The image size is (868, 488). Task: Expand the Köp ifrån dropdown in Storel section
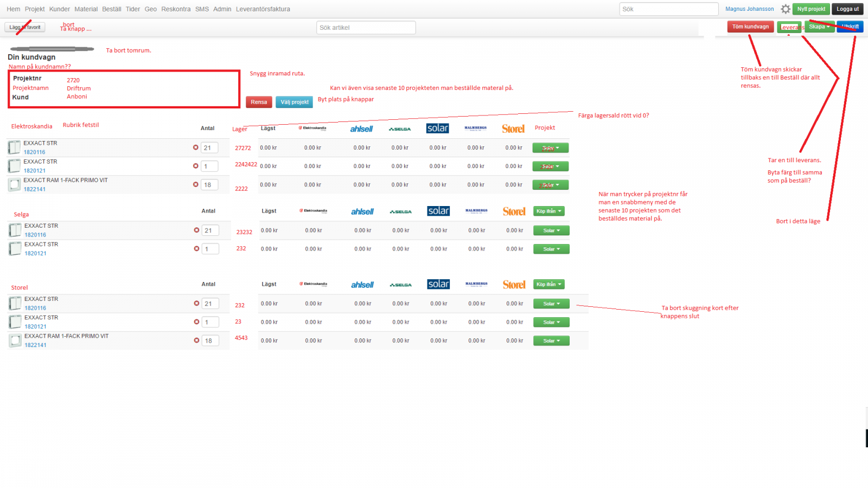coord(549,285)
